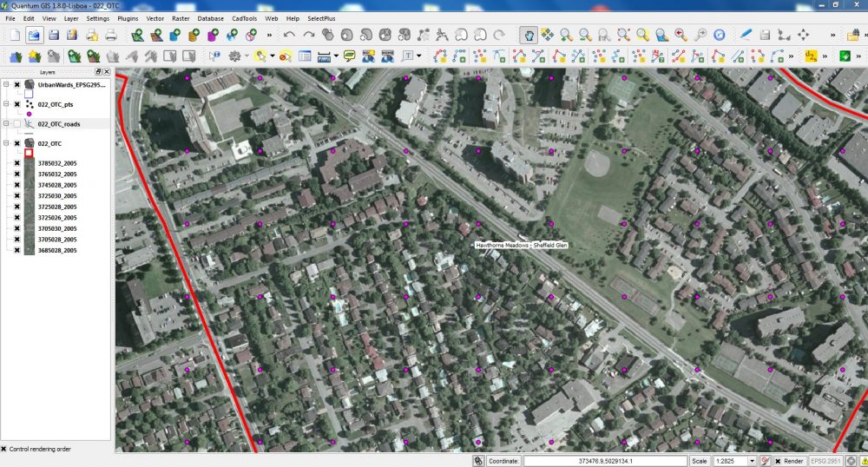Collapse the 022_OTC layer tree node

[x=6, y=143]
